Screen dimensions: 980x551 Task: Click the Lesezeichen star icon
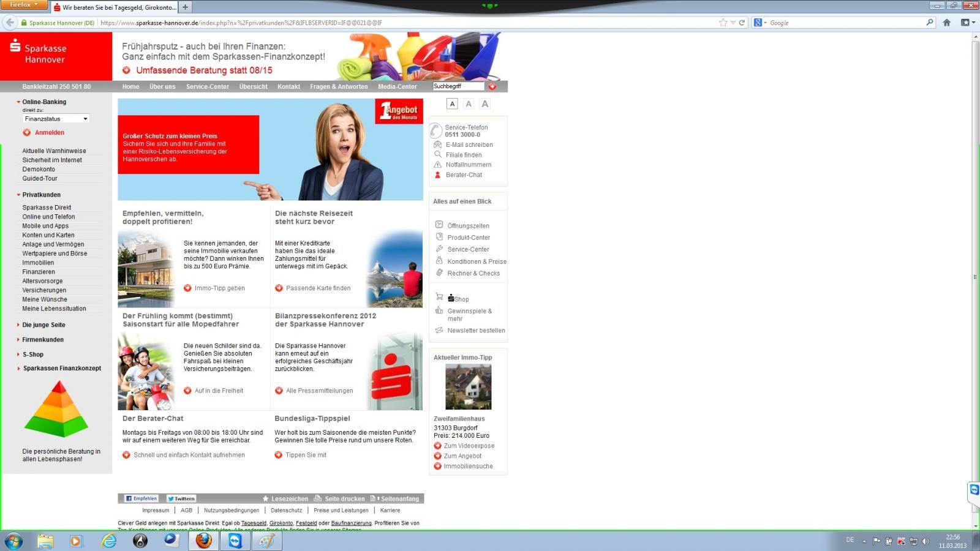click(x=266, y=498)
